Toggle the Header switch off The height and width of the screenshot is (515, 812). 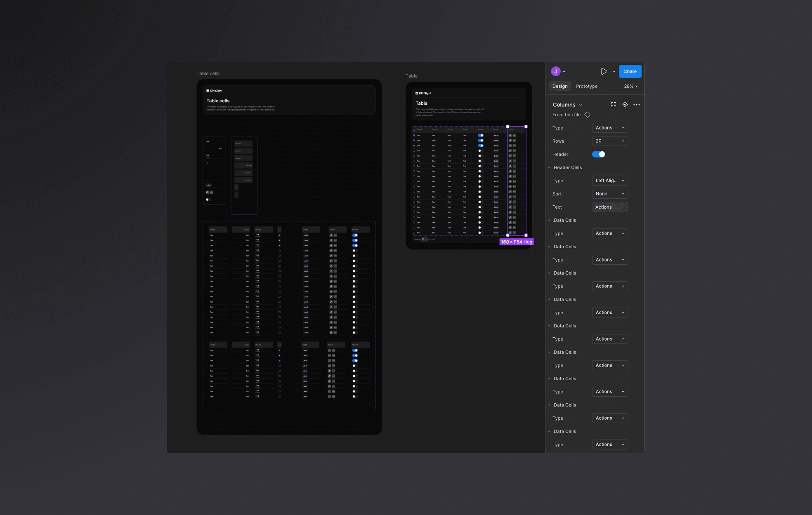point(599,154)
